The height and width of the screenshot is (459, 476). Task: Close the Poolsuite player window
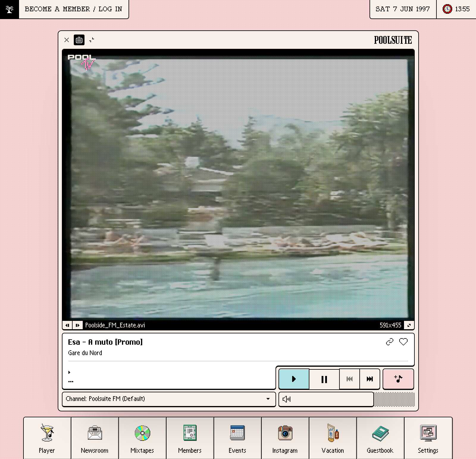(67, 40)
